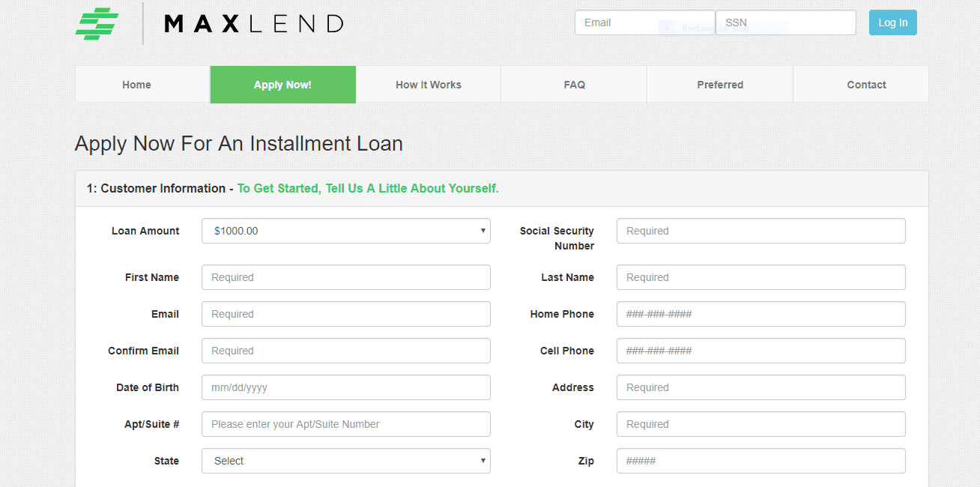Go to the Home tab
The width and height of the screenshot is (980, 487).
136,85
